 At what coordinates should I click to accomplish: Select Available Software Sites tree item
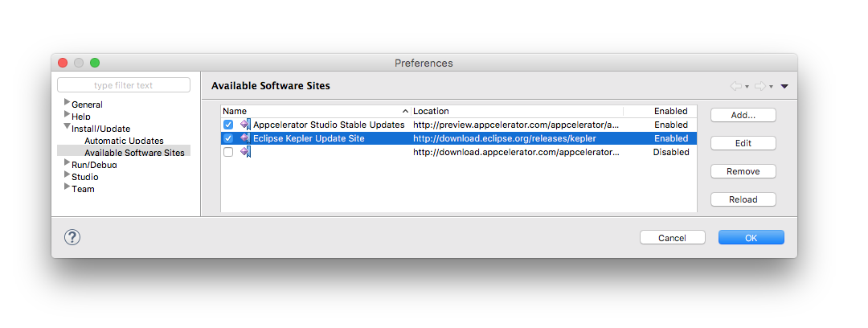click(x=134, y=153)
